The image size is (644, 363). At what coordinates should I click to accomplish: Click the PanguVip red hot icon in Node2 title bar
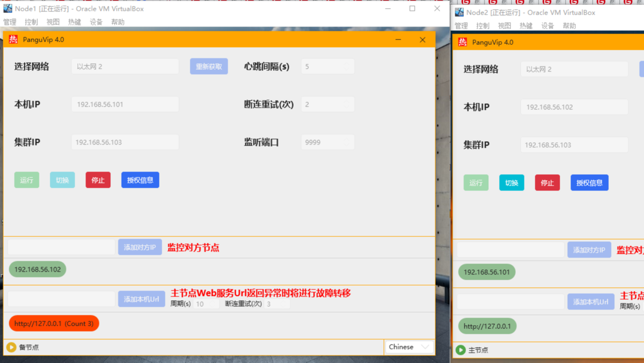[x=463, y=42]
